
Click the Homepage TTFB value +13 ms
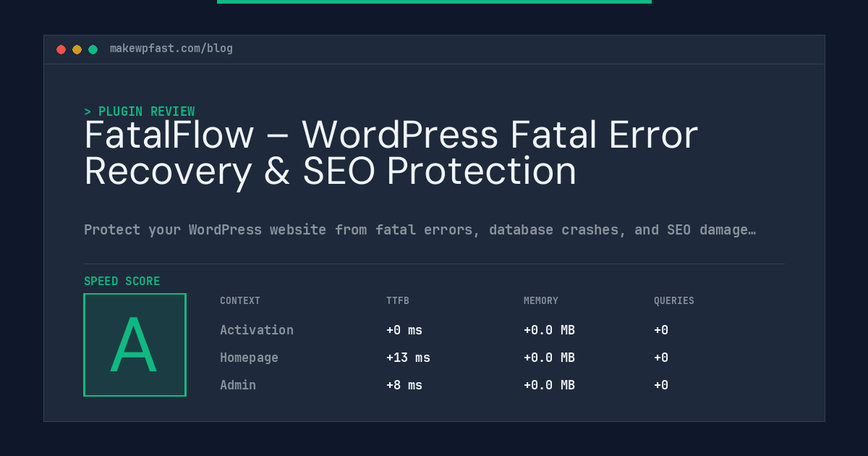click(x=408, y=358)
